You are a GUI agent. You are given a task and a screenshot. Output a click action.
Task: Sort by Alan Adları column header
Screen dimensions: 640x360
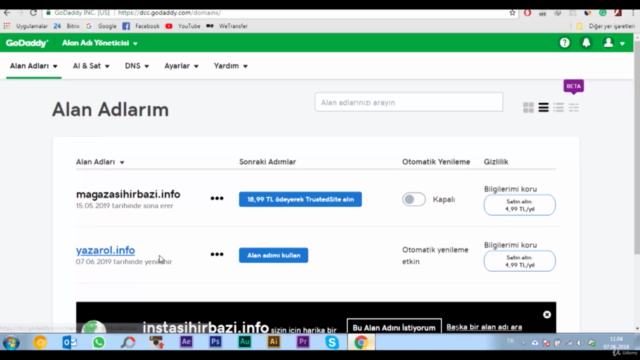100,162
